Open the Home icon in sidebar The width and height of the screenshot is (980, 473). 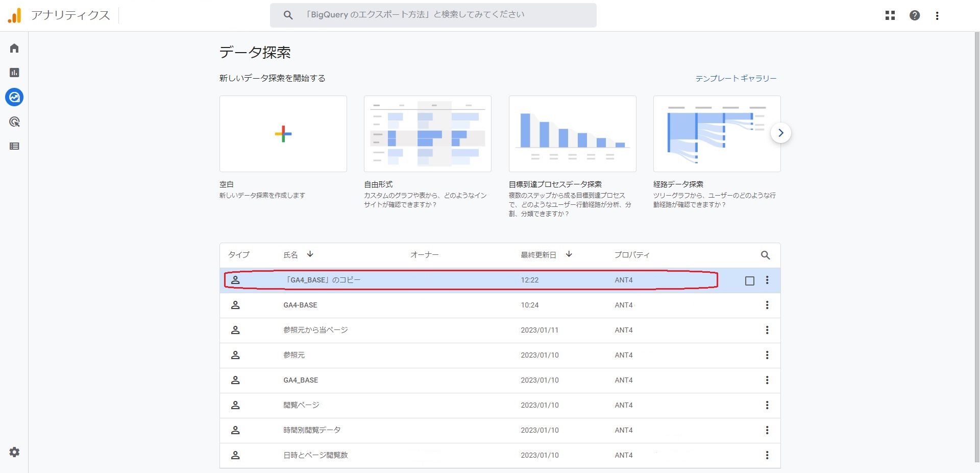pyautogui.click(x=14, y=48)
